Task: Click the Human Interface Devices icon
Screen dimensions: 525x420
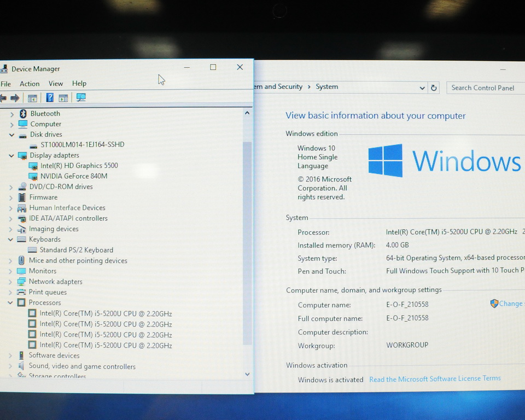Action: (22, 208)
